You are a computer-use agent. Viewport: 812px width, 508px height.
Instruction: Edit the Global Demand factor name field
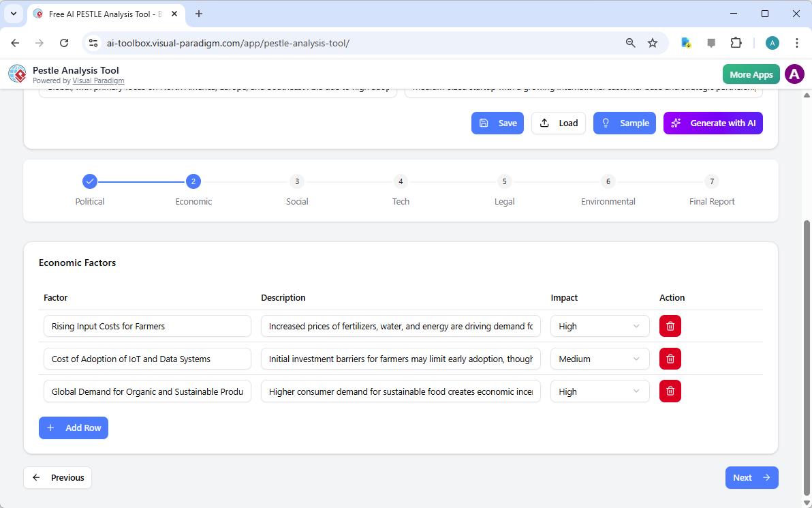point(147,391)
